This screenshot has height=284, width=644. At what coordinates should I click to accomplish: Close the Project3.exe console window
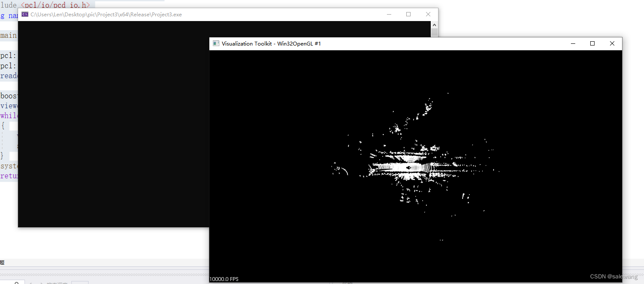(x=428, y=14)
